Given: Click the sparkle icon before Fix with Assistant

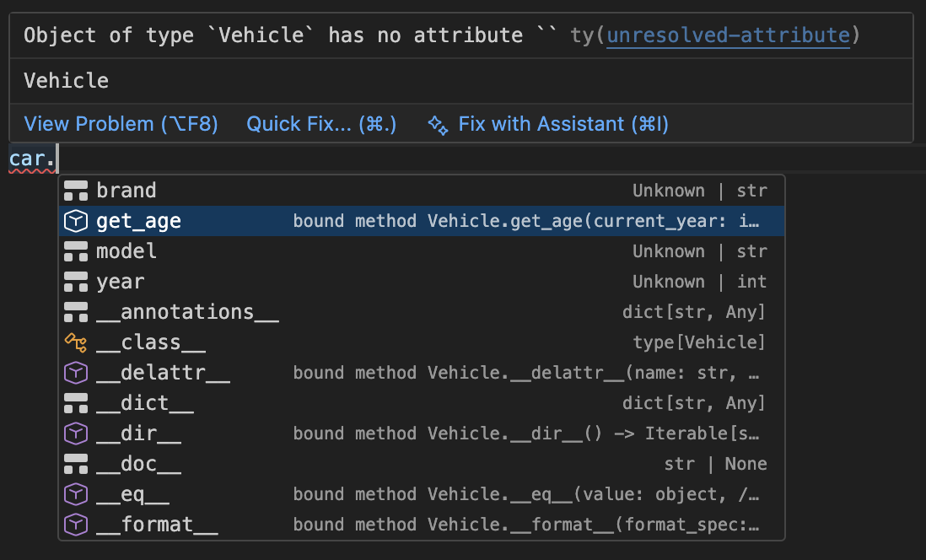Looking at the screenshot, I should [437, 125].
